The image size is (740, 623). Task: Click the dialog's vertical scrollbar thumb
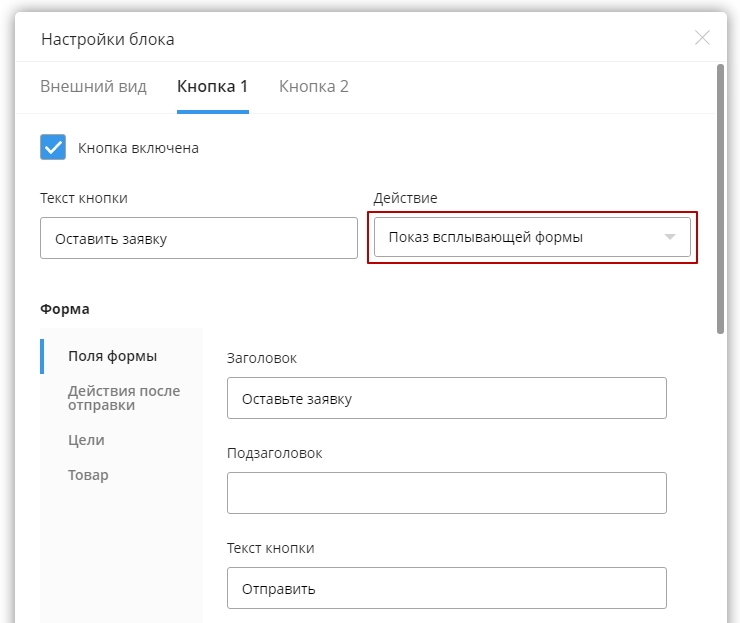click(x=721, y=200)
